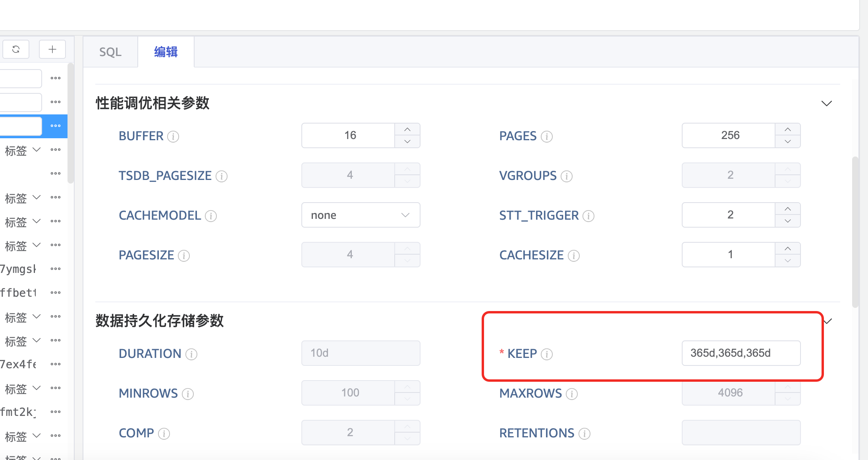Increase the STT_TRIGGER value

tap(787, 209)
